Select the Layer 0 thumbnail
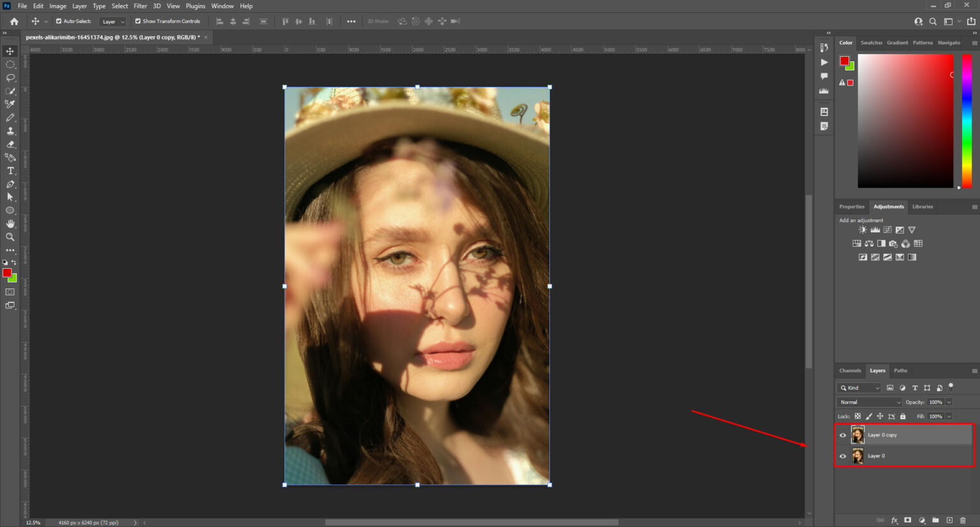This screenshot has height=527, width=980. (x=857, y=456)
